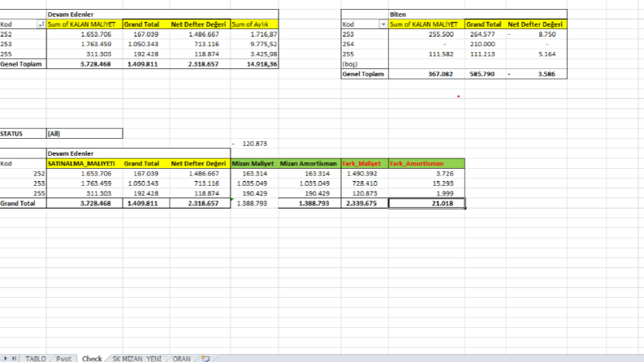Select 2.318.657 in the upper Genel Toplam row

[x=200, y=64]
